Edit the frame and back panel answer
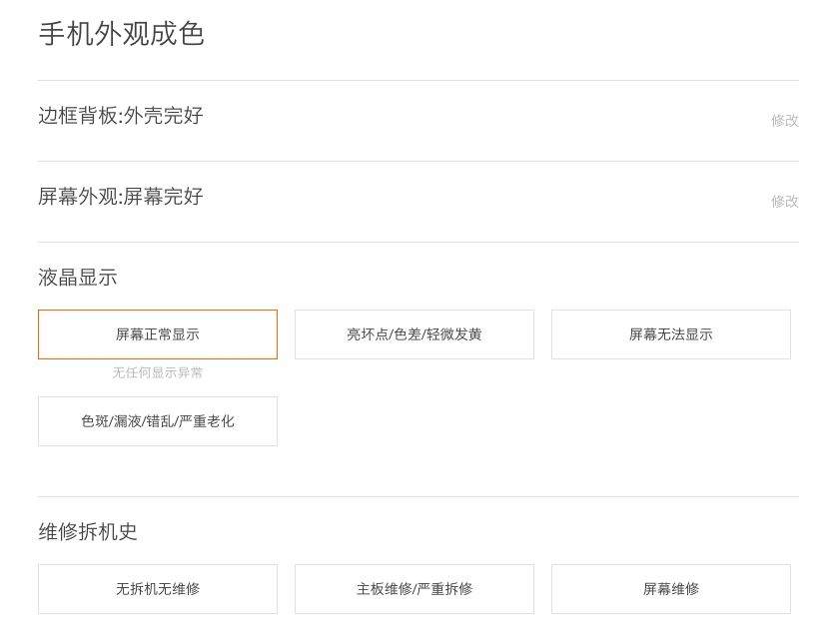The height and width of the screenshot is (644, 840). coord(784,120)
